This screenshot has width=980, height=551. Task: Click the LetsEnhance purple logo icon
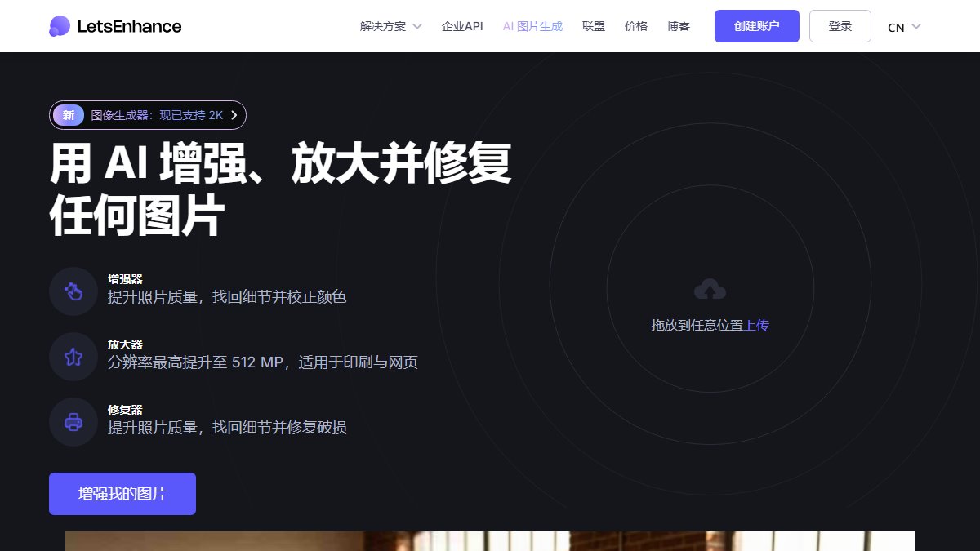coord(60,26)
